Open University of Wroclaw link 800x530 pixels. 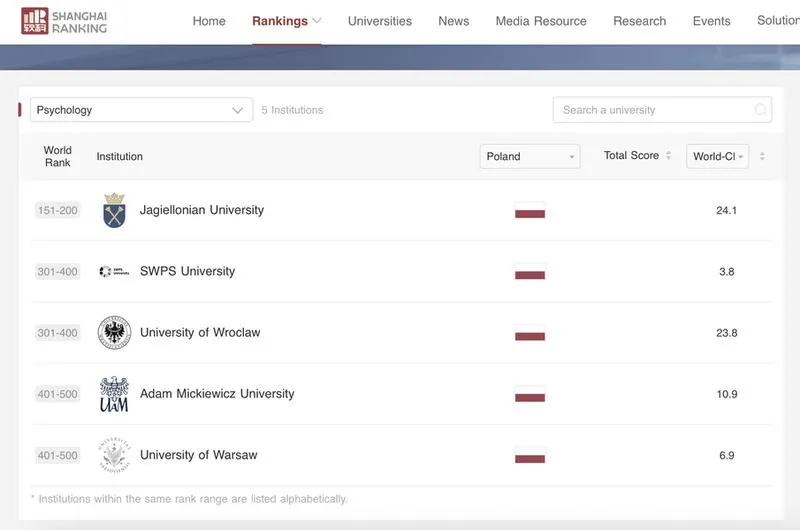click(x=200, y=333)
